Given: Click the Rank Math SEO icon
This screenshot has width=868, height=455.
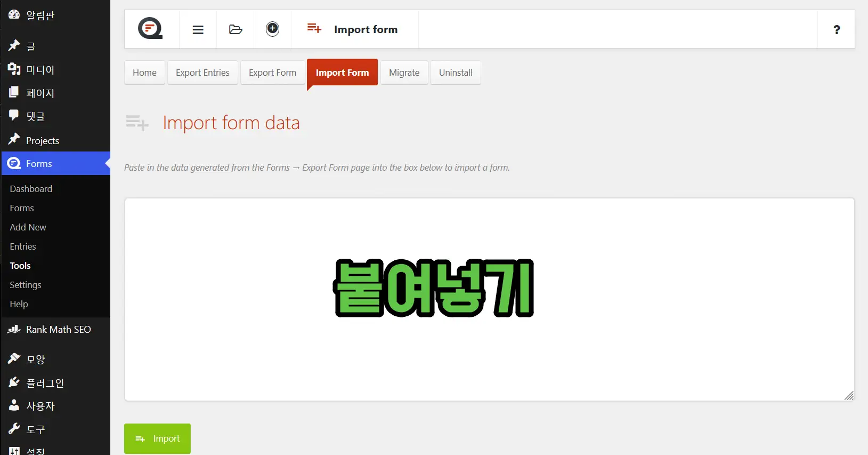Looking at the screenshot, I should [x=14, y=329].
